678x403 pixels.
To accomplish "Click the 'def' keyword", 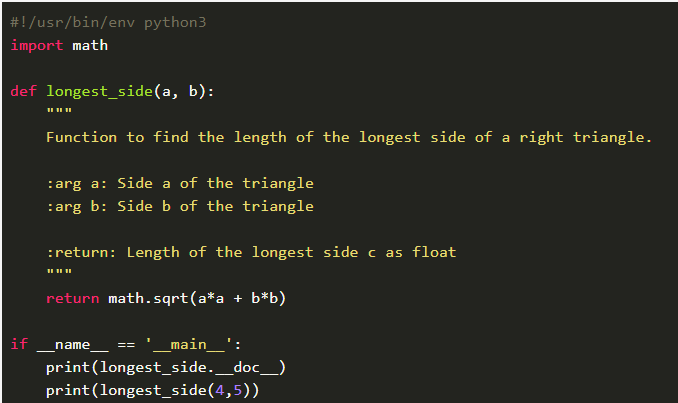I will [23, 91].
